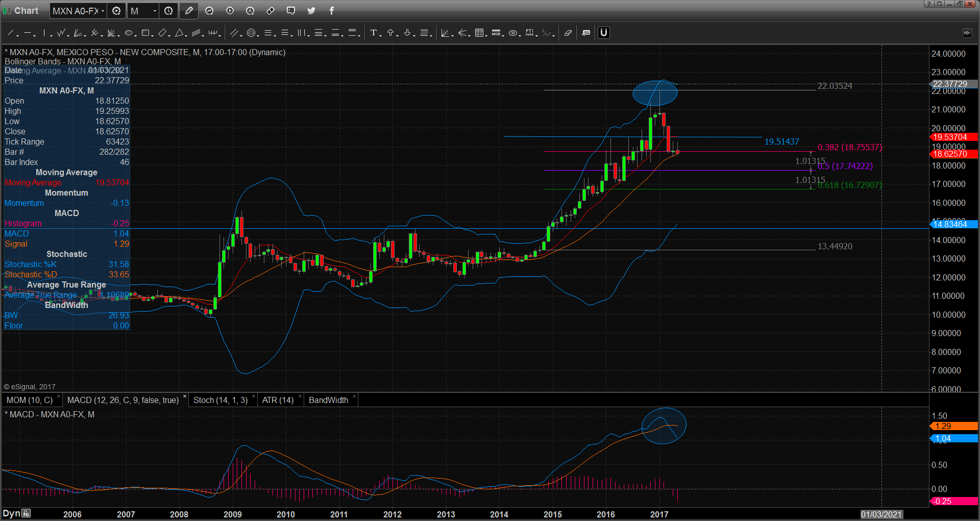Close the ATR (14) tab
The width and height of the screenshot is (980, 521).
tap(300, 396)
